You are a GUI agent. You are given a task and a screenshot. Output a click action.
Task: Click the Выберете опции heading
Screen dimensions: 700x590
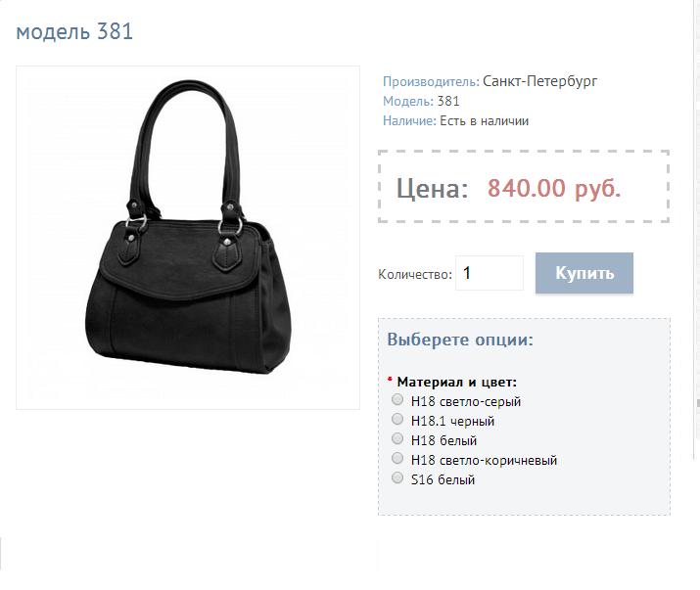pos(460,340)
